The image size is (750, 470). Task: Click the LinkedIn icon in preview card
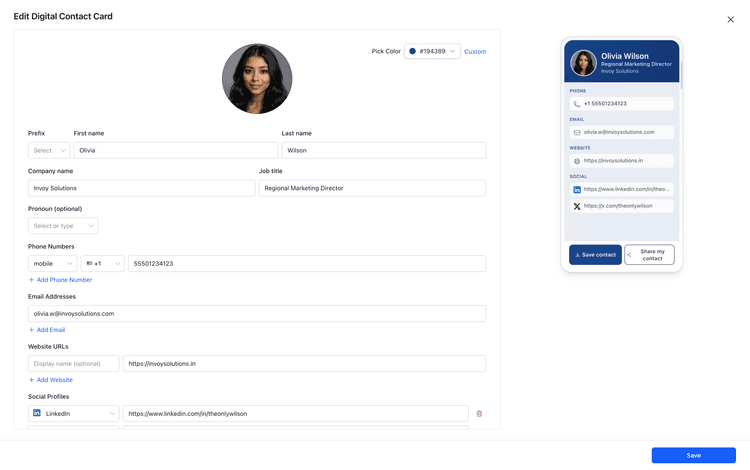577,189
